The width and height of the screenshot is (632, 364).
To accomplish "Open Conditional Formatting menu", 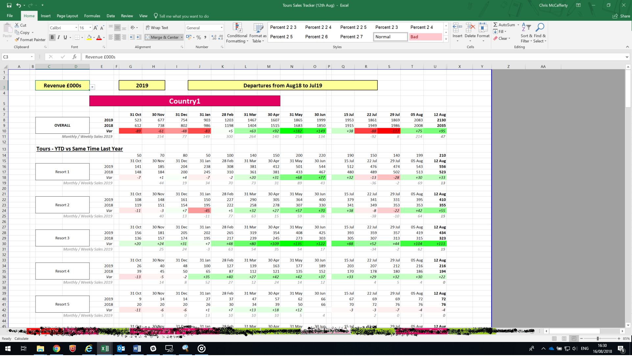I will (237, 33).
